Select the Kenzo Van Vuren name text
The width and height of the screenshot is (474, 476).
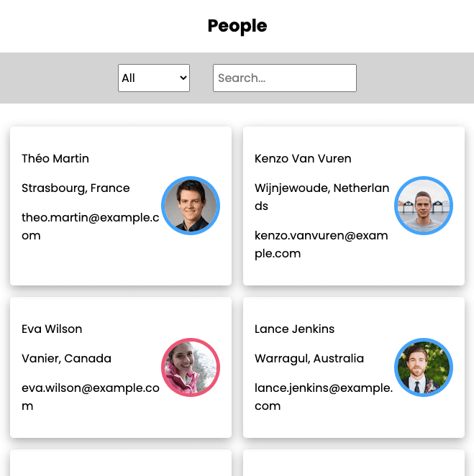point(303,158)
